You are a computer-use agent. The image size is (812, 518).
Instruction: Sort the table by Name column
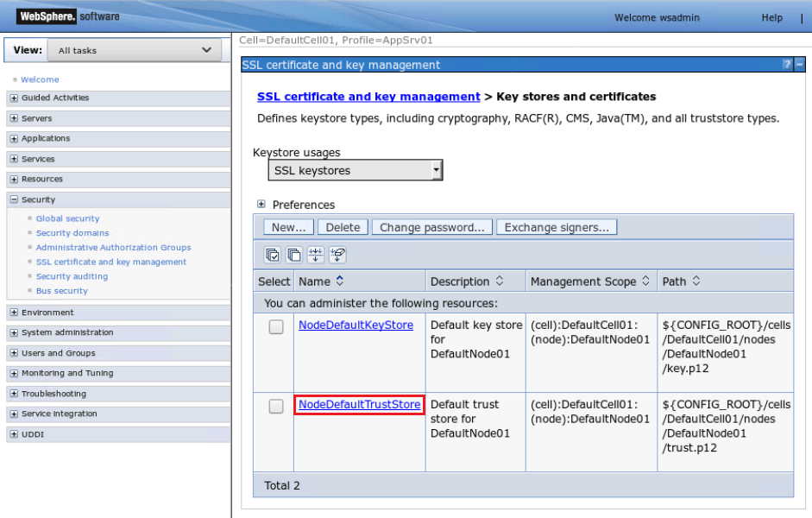[340, 281]
